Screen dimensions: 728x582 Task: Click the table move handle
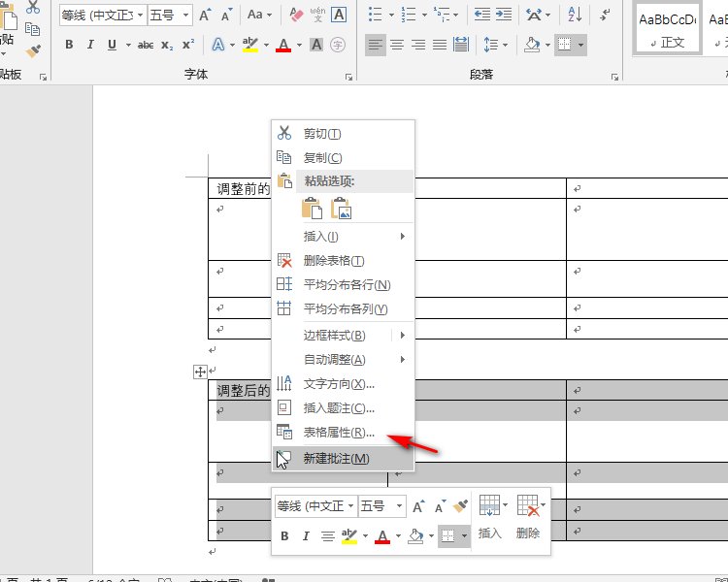[200, 372]
